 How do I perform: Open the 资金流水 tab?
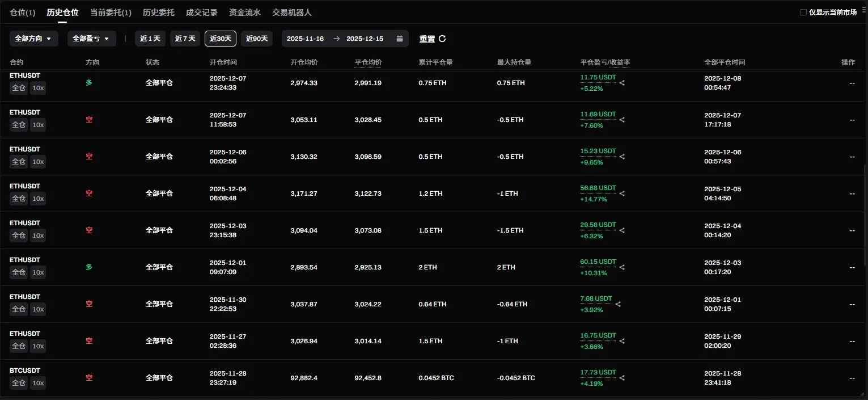click(x=245, y=12)
